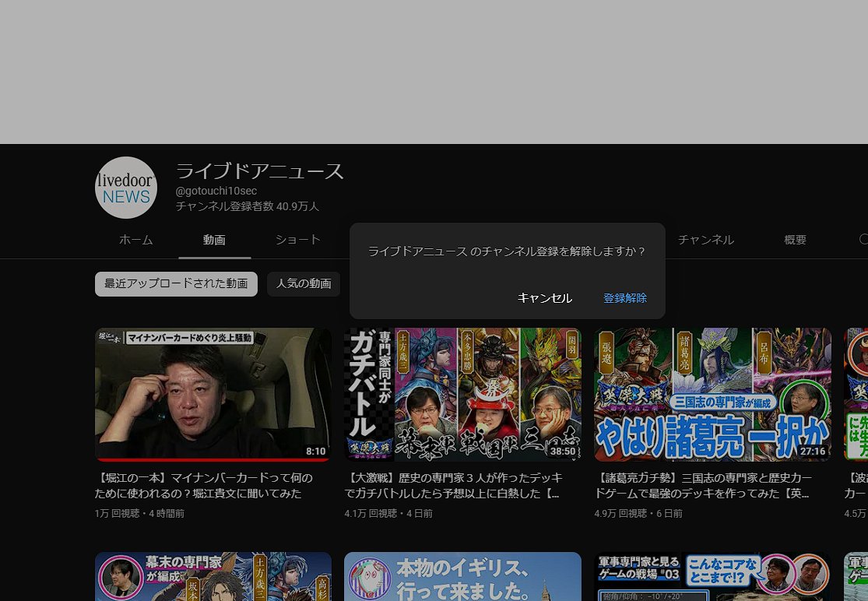Open the 軍事専門家と見るゲームの戦場 thumbnail
Viewport: 868px width, 601px height.
click(x=712, y=576)
